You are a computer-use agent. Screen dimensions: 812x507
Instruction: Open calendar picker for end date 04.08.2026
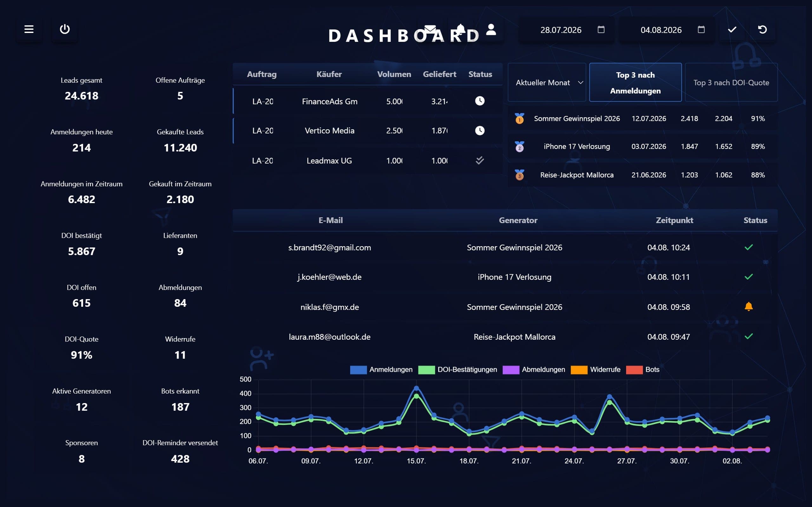tap(701, 29)
